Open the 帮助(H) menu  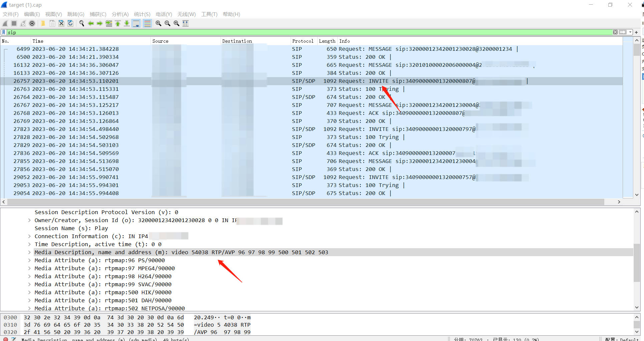coord(232,14)
